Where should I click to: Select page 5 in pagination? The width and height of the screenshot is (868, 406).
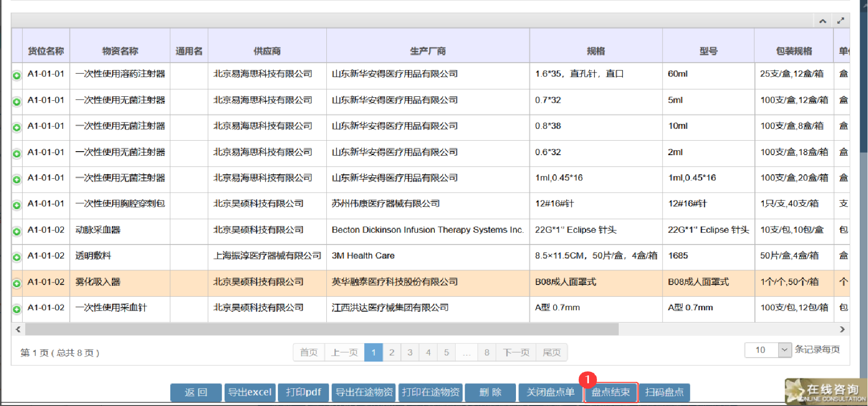click(x=446, y=353)
